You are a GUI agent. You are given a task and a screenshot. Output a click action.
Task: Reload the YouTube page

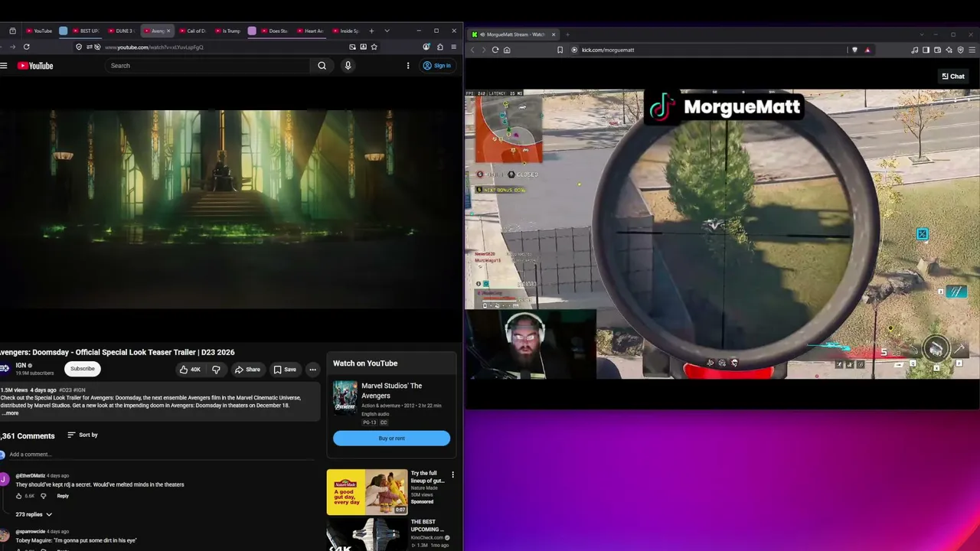(x=26, y=47)
